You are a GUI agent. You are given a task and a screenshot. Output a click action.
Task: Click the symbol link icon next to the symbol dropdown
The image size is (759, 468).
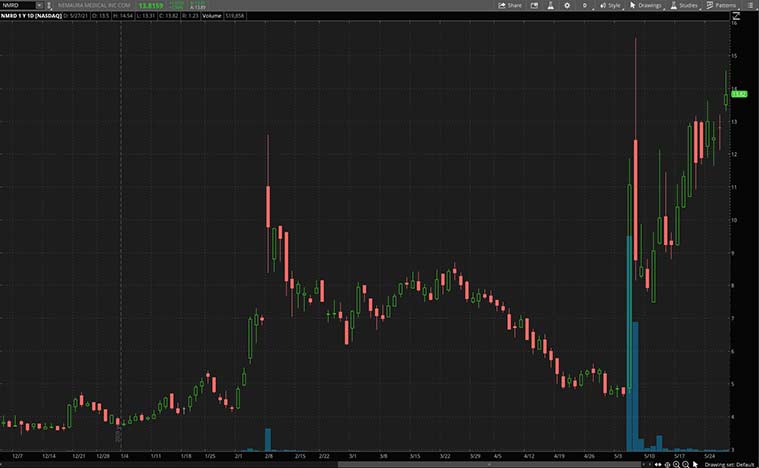49,5
